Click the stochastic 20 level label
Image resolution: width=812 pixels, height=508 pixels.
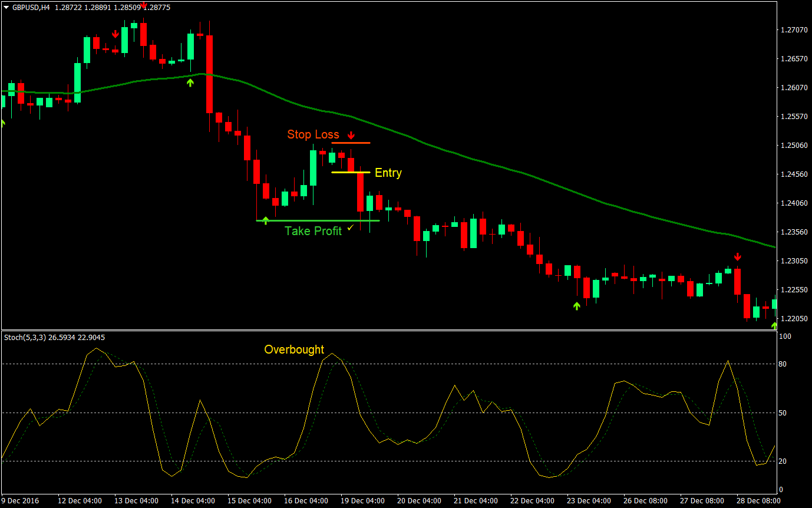[783, 461]
